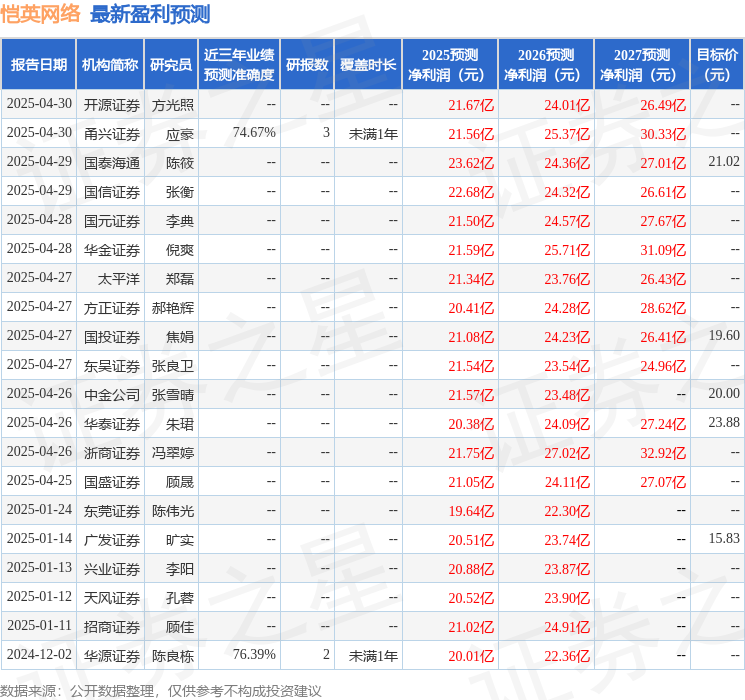This screenshot has width=745, height=700.
Task: Click target price 23.88
Action: 724,422
